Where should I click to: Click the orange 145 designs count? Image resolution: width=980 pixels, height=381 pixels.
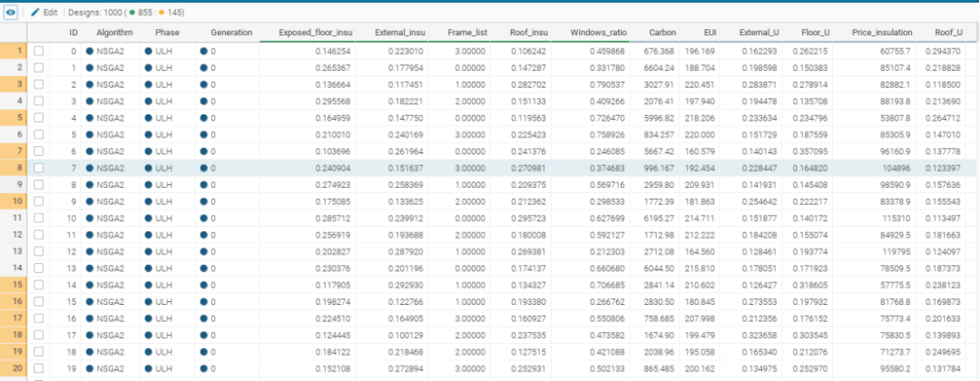click(169, 13)
